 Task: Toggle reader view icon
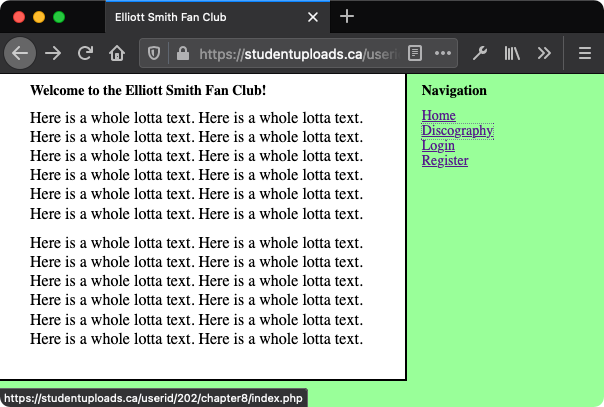coord(415,53)
